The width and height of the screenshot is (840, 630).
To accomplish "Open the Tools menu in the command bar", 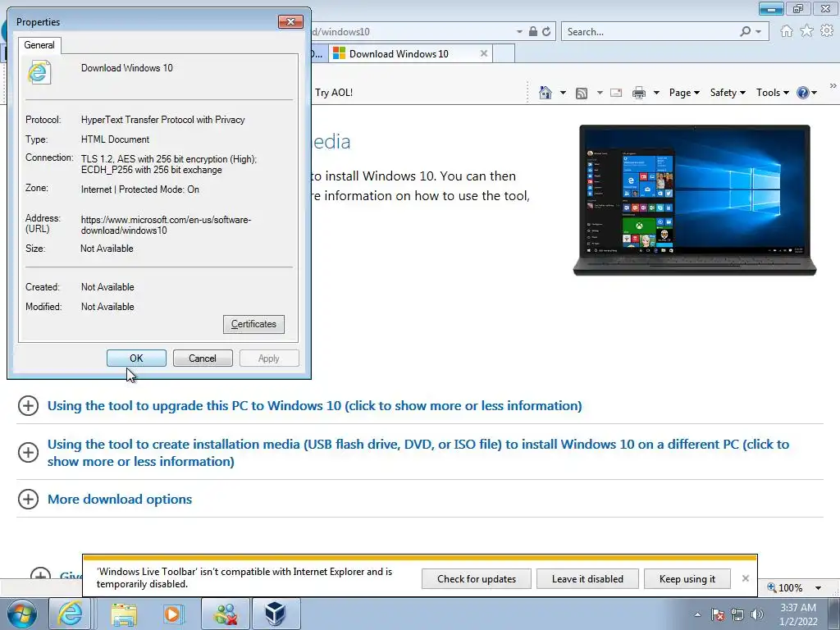I will 773,93.
